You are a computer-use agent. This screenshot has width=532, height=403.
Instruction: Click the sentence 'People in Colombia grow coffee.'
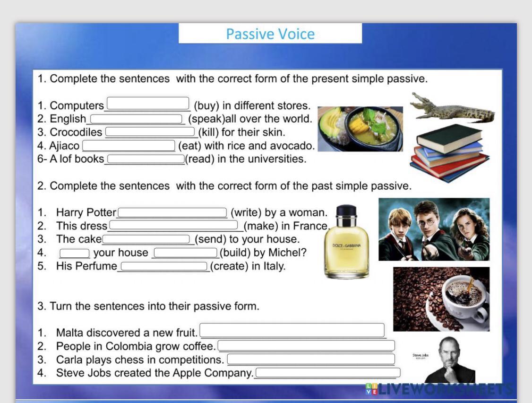136,346
